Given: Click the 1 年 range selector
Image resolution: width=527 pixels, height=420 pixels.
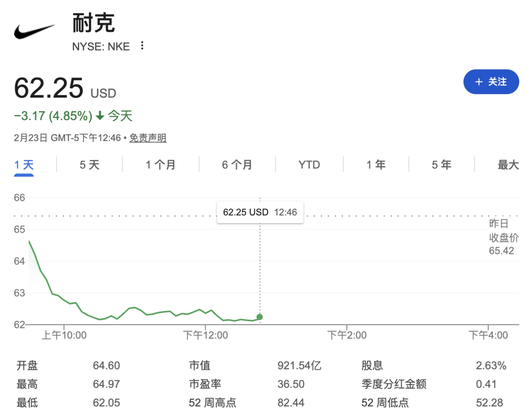Looking at the screenshot, I should (x=376, y=165).
